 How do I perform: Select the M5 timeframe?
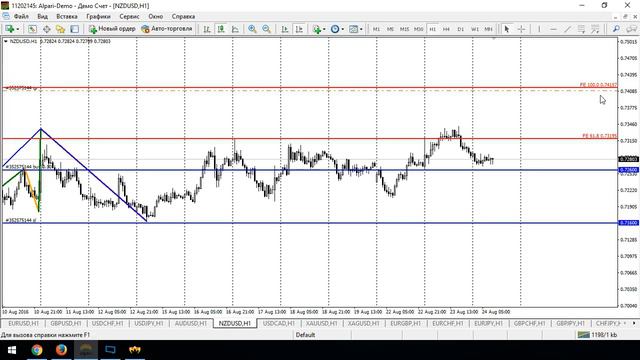(x=390, y=29)
